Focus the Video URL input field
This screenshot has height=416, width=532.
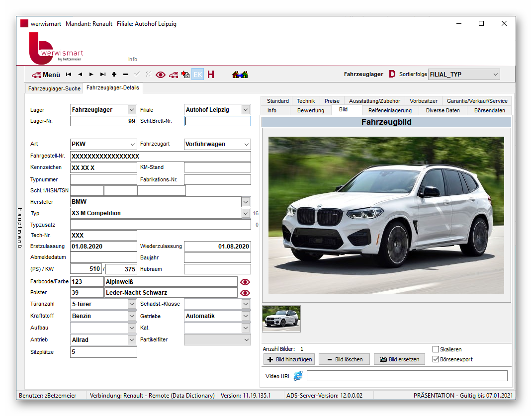coord(407,376)
